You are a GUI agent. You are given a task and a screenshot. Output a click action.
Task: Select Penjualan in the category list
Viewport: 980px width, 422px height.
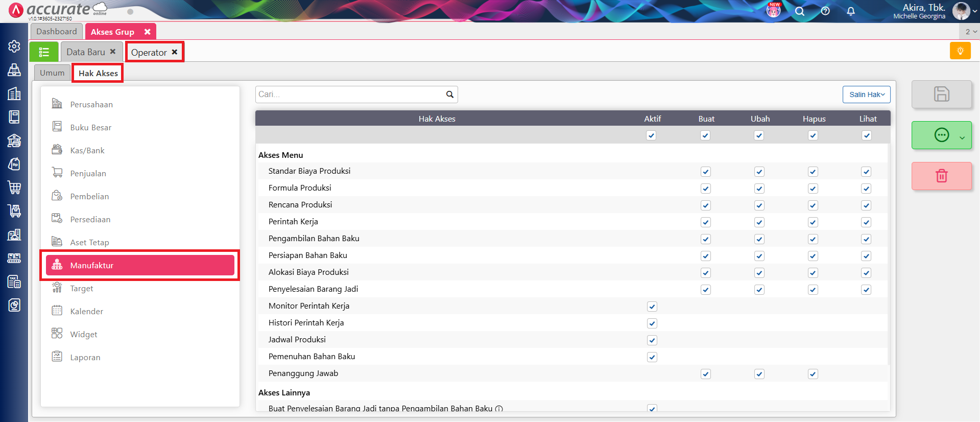point(88,174)
